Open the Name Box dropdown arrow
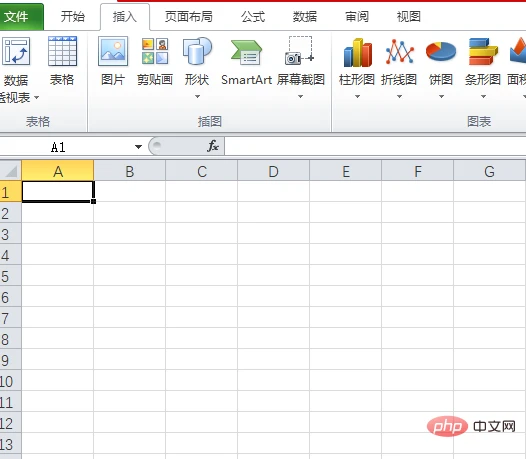Image resolution: width=526 pixels, height=459 pixels. (x=138, y=147)
